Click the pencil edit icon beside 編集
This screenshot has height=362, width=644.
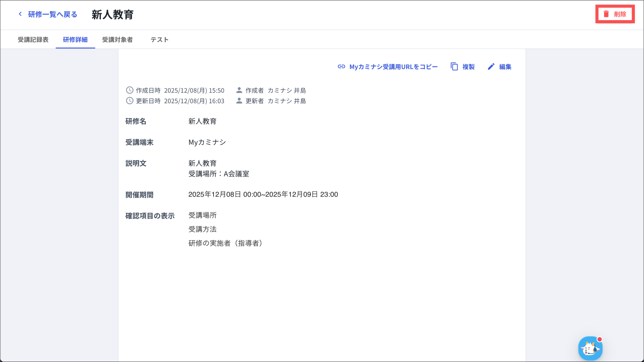click(491, 66)
